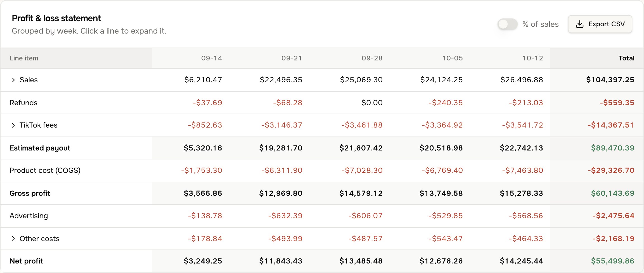Expand the TikTok fees row chevron
This screenshot has width=644, height=273.
coord(13,125)
